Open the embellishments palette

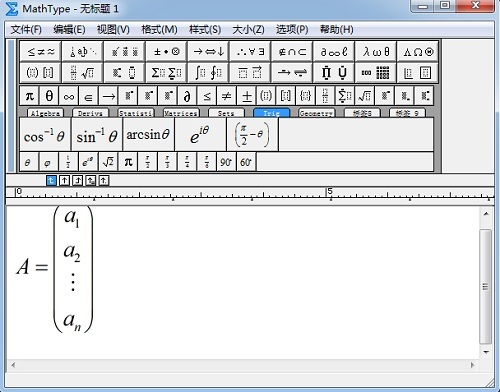[124, 52]
